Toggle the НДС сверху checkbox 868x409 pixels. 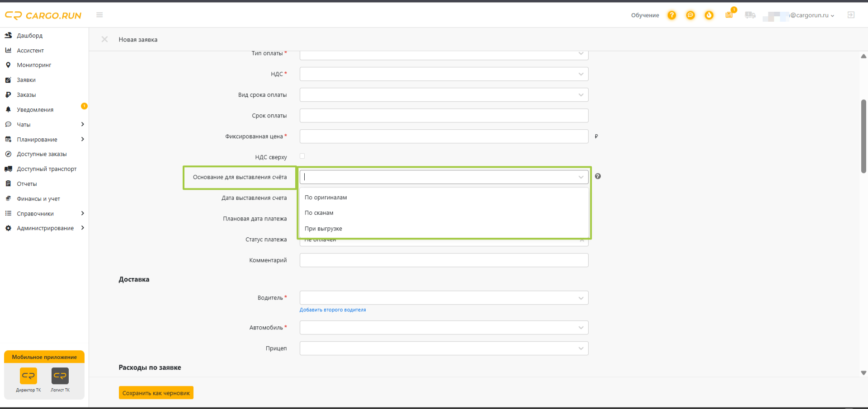click(302, 156)
